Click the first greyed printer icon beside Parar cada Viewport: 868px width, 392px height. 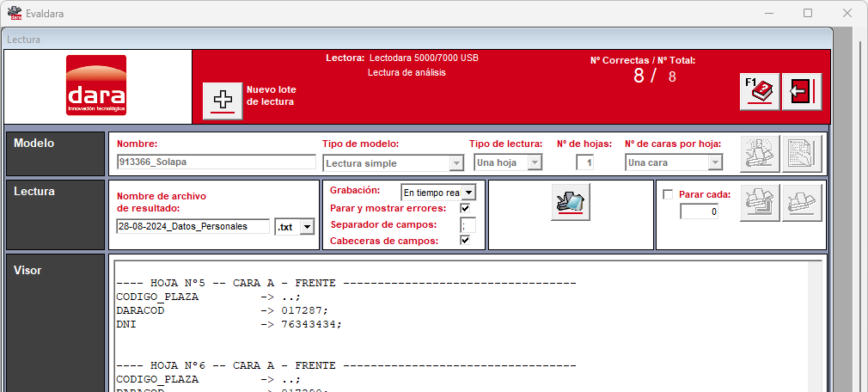tap(760, 203)
